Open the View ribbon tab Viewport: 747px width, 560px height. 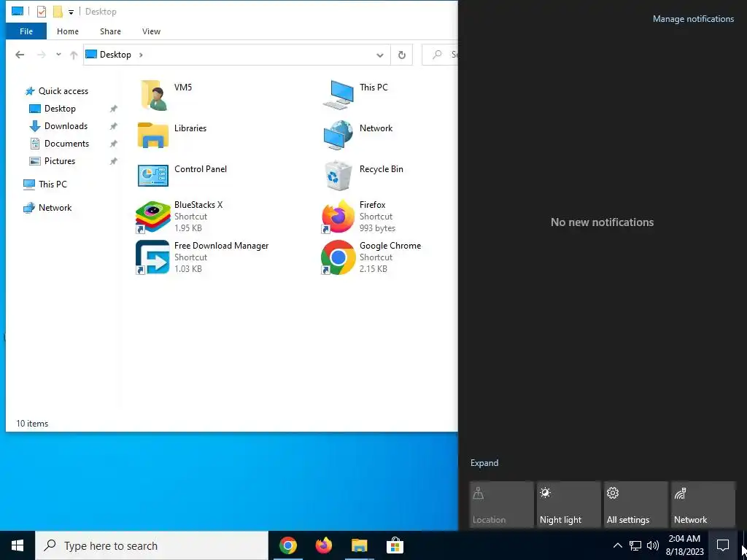(151, 31)
